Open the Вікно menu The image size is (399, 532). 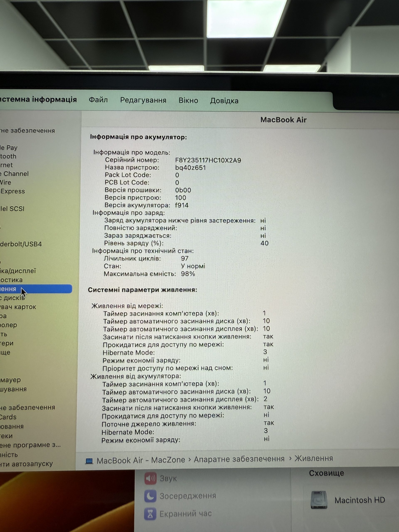coord(188,101)
